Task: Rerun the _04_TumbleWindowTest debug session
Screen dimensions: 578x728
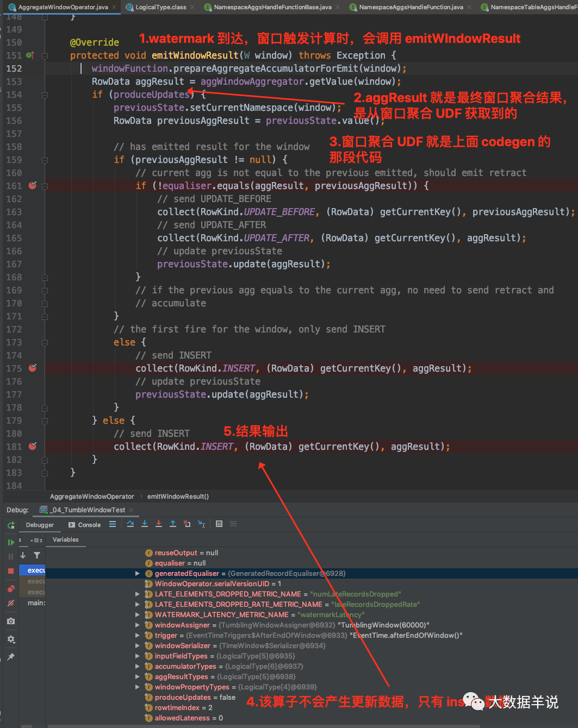Action: [11, 526]
